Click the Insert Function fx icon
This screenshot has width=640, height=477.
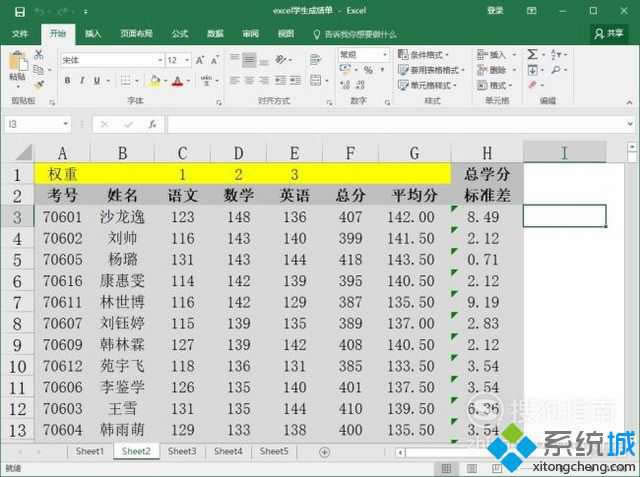152,124
